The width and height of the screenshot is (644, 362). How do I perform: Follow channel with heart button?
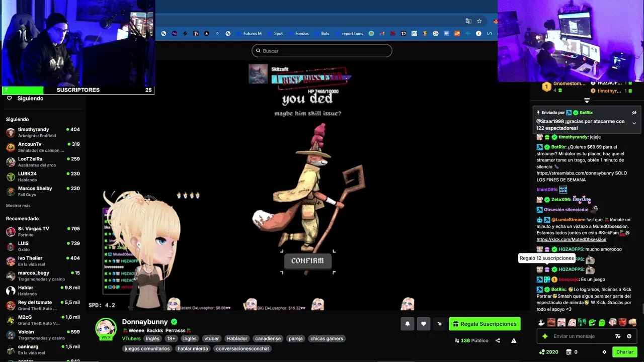[424, 324]
